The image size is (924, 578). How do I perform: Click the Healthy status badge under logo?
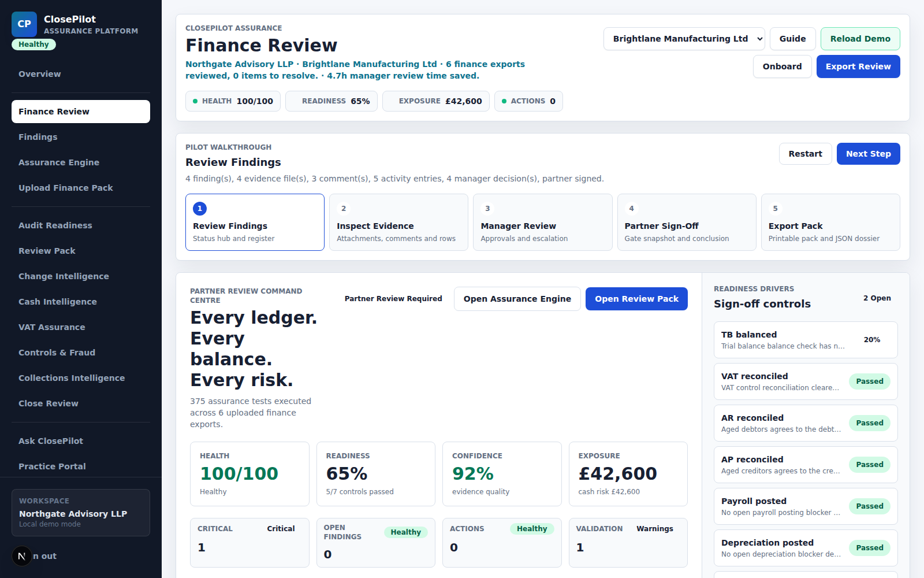point(33,45)
